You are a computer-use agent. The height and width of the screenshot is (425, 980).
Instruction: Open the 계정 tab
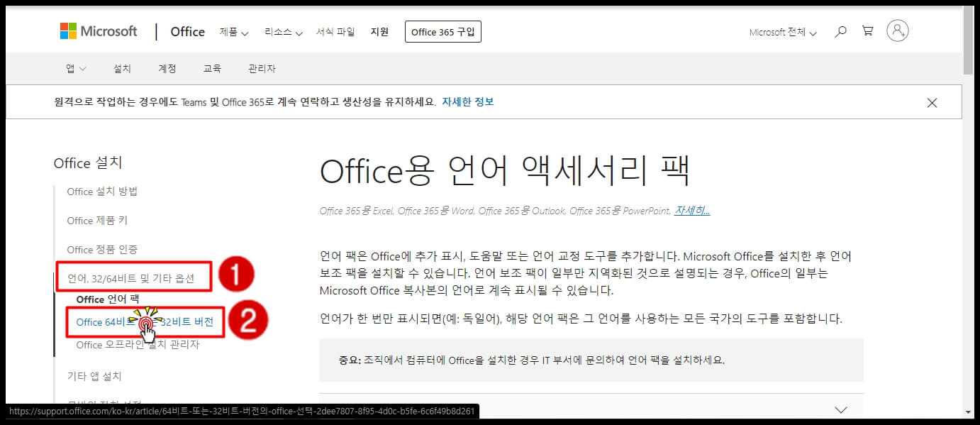point(167,69)
